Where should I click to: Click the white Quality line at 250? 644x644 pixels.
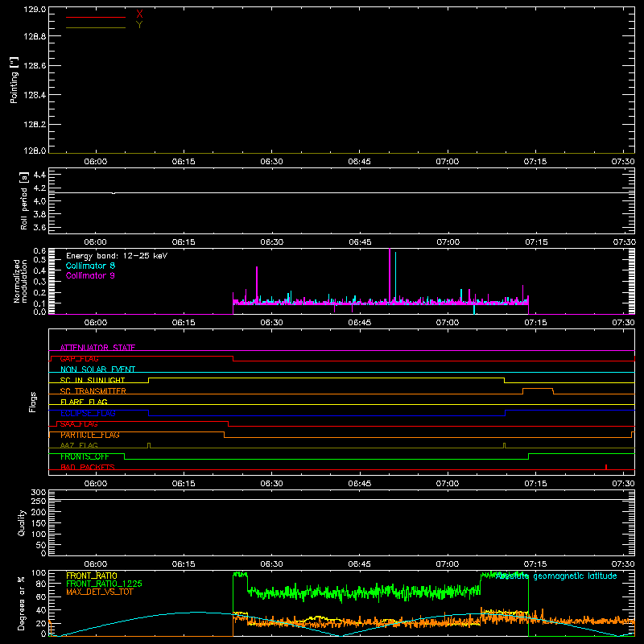click(x=341, y=499)
